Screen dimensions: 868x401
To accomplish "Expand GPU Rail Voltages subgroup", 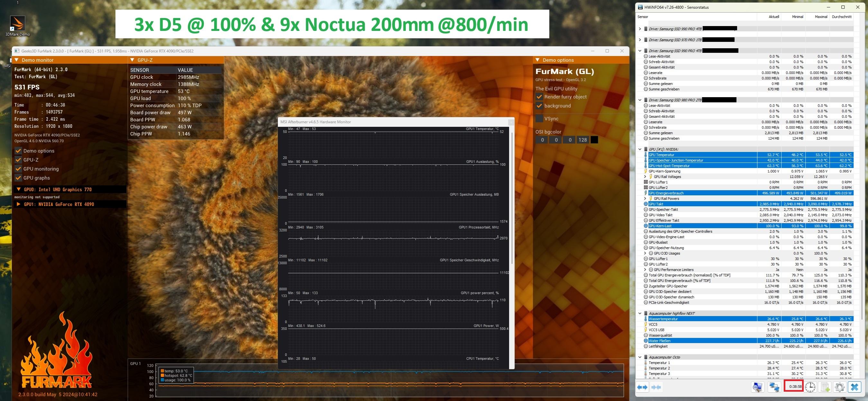I will 645,177.
